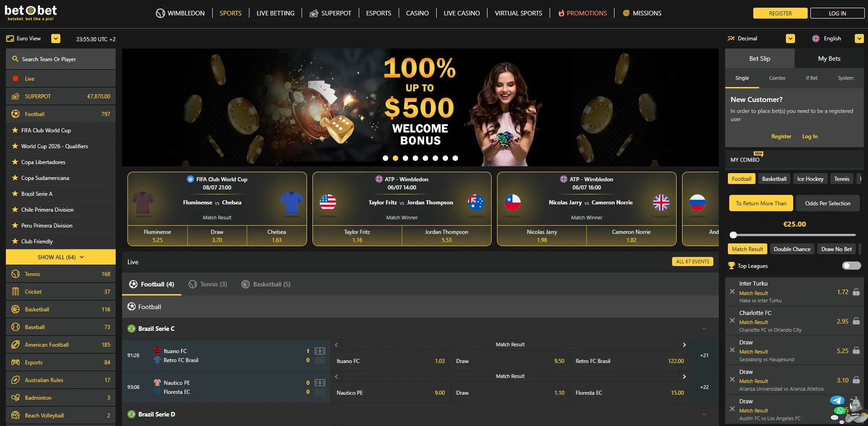Open live stats icon for Ituano FC match
The image size is (868, 426).
[320, 351]
